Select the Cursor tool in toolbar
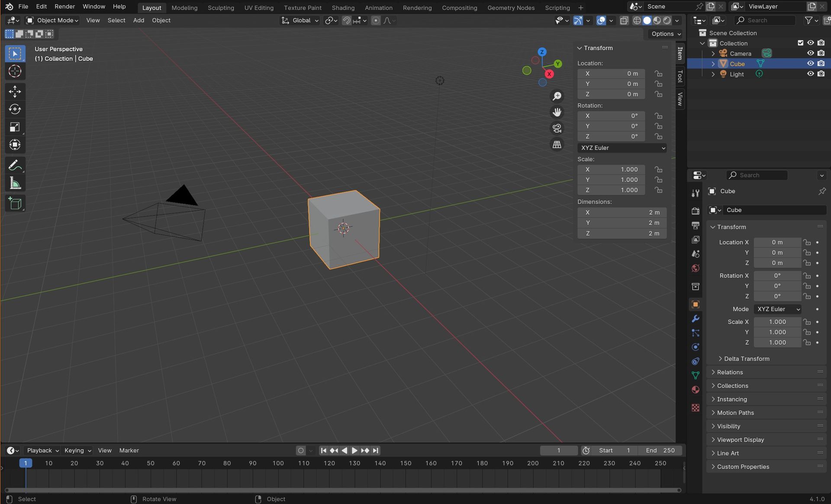Screen dimensions: 831x504 pos(15,71)
